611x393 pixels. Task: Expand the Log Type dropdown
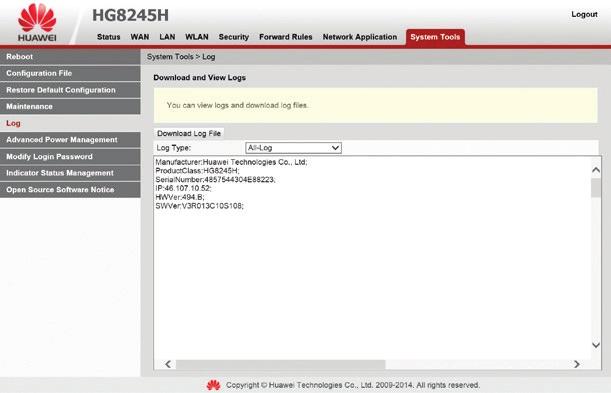click(x=293, y=148)
